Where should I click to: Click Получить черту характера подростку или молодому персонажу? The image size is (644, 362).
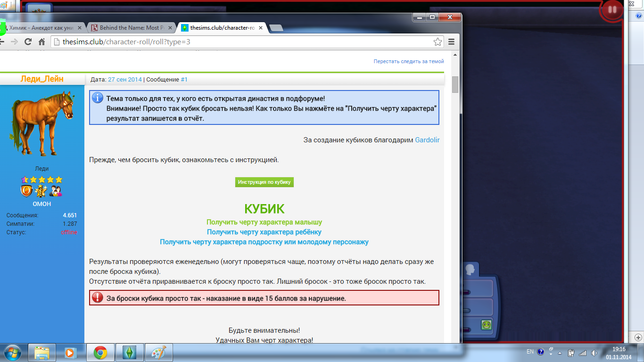click(264, 242)
